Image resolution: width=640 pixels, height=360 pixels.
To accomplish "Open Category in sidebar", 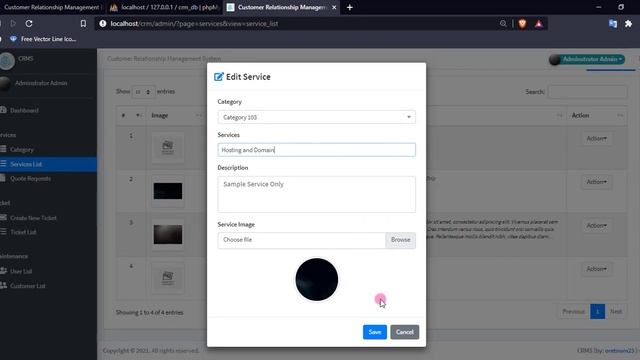I will 22,150.
